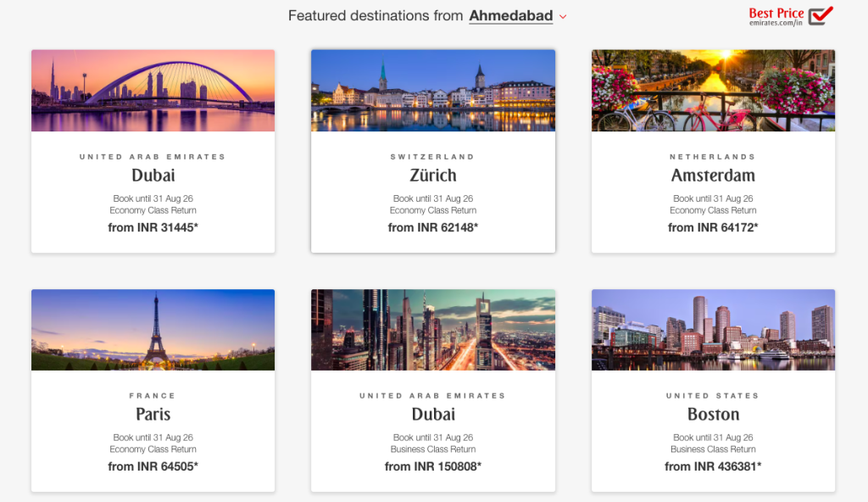Choose the Boston destination title
This screenshot has width=868, height=502.
pos(713,414)
